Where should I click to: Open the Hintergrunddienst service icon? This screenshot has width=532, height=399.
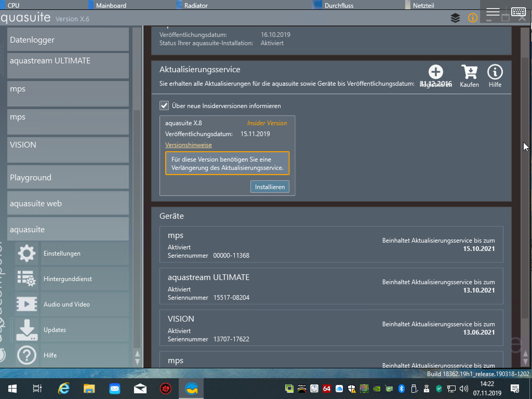pyautogui.click(x=26, y=279)
